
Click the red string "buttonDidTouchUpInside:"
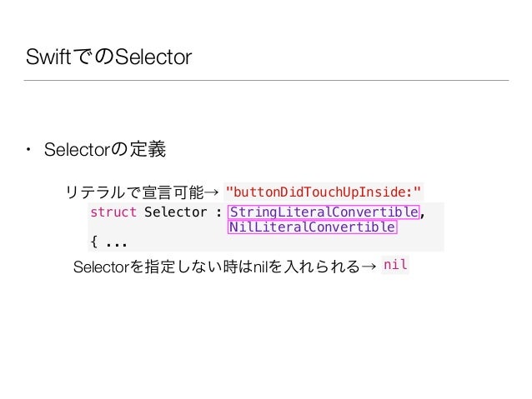(x=324, y=192)
